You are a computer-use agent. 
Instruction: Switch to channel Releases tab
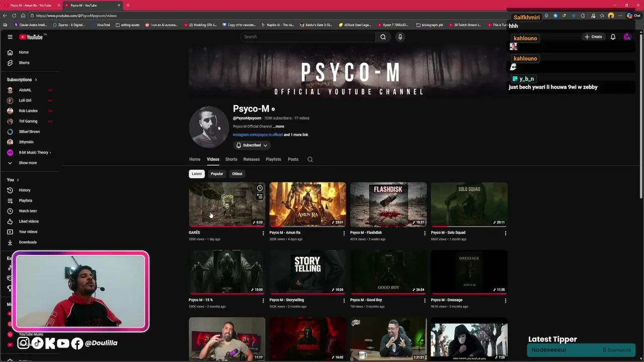(x=252, y=159)
